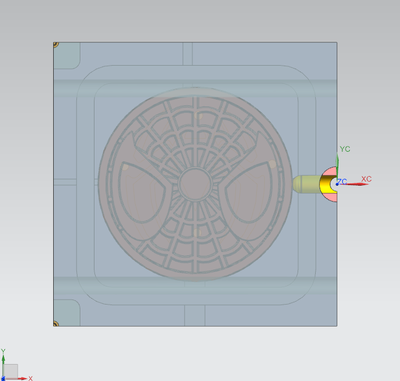The image size is (400, 381).
Task: Select the upper pink sprue section face
Action: [331, 171]
